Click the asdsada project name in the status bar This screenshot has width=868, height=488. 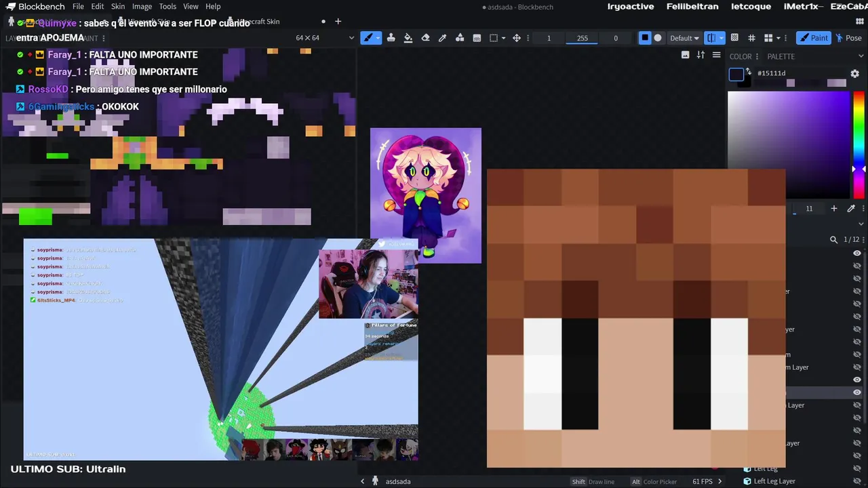pos(398,481)
